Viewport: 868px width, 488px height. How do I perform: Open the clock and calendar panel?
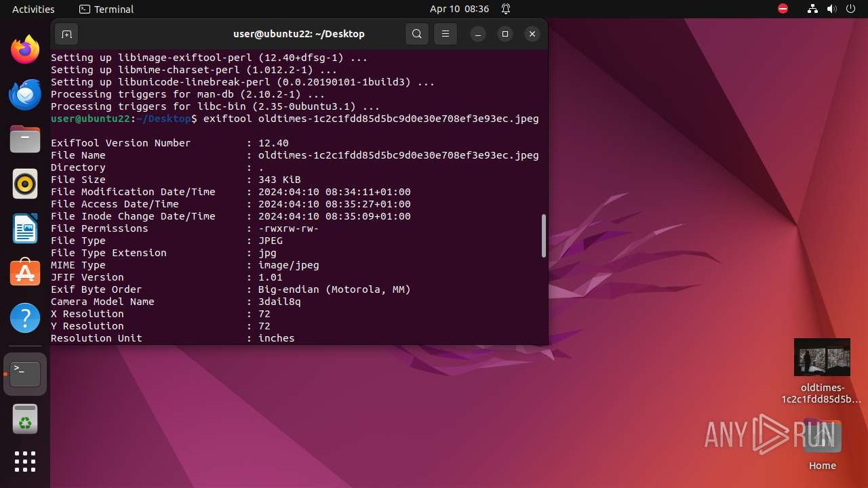[x=459, y=9]
